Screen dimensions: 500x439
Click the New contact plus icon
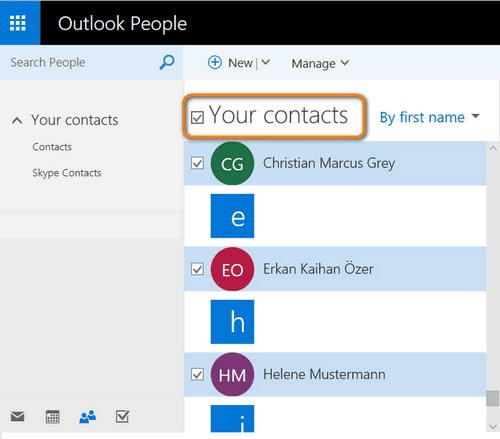[x=215, y=62]
